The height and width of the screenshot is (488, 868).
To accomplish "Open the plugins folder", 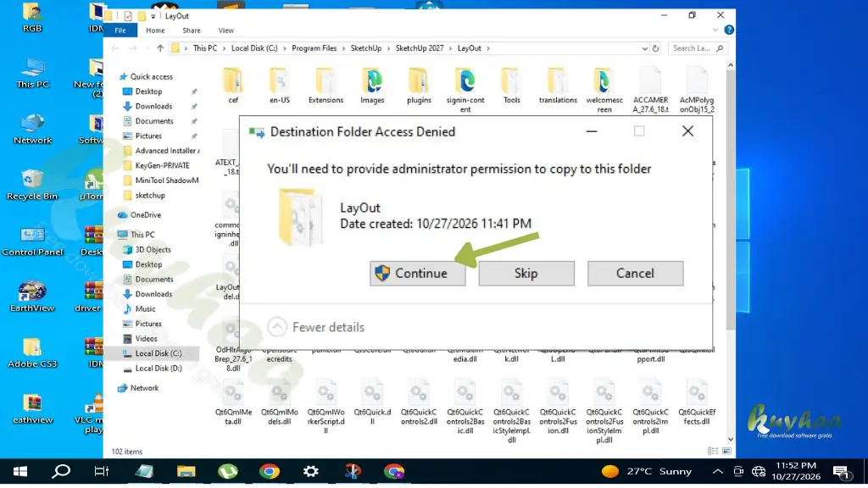I will (x=419, y=86).
